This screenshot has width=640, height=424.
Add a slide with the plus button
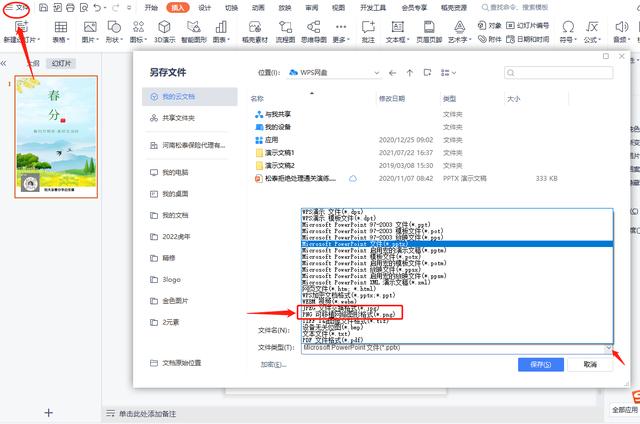click(49, 413)
